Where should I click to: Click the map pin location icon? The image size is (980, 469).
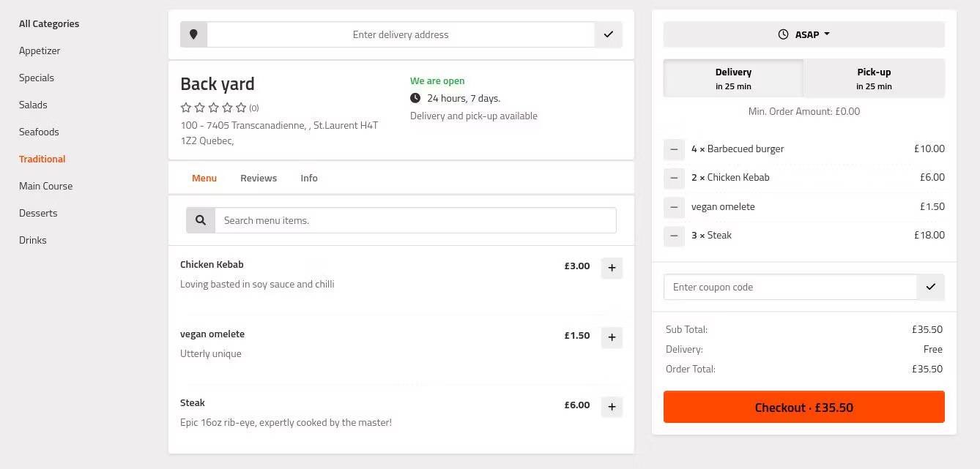point(194,34)
